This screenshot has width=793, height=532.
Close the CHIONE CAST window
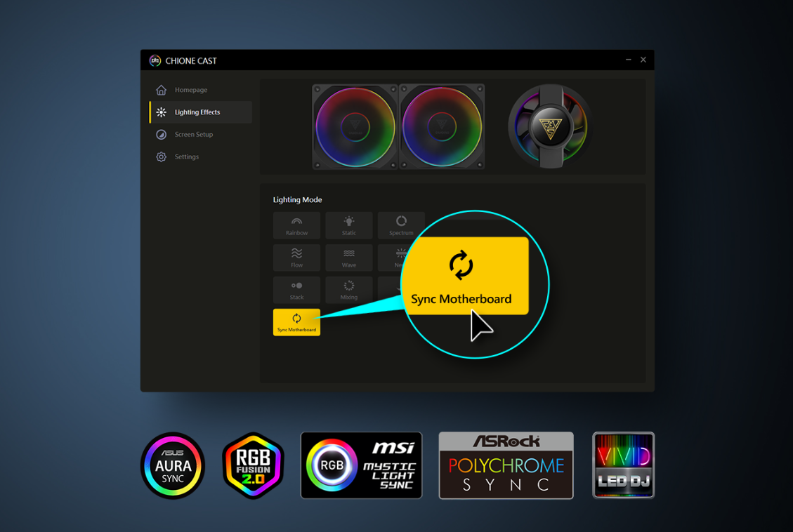(643, 60)
